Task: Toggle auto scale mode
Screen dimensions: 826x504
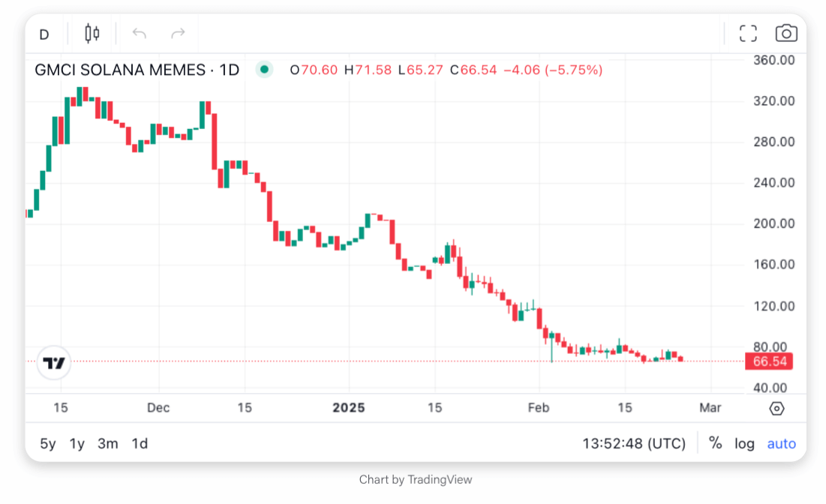Action: coord(781,444)
